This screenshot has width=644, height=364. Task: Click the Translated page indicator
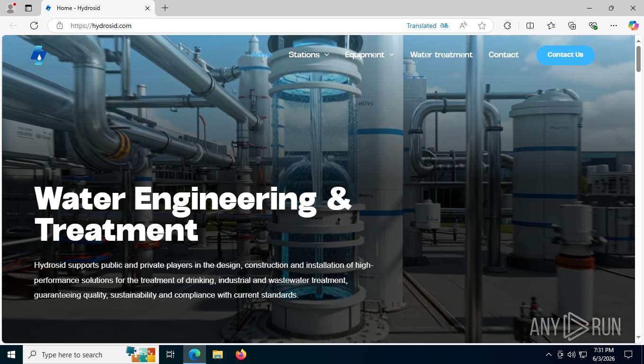pyautogui.click(x=427, y=26)
